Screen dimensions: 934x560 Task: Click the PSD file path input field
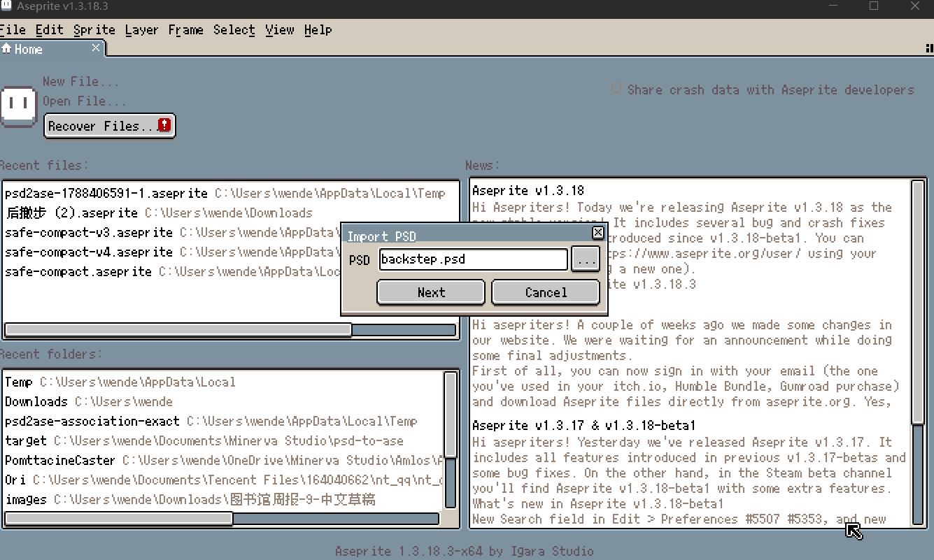coord(473,259)
